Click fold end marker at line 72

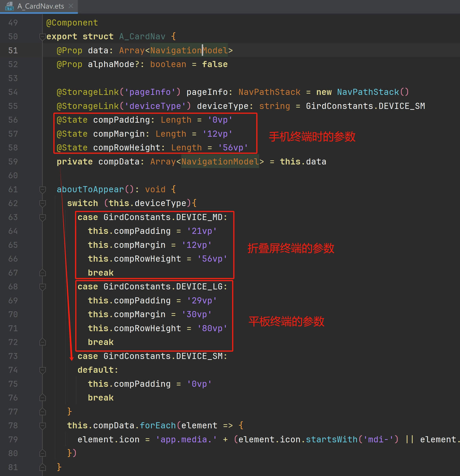[43, 342]
